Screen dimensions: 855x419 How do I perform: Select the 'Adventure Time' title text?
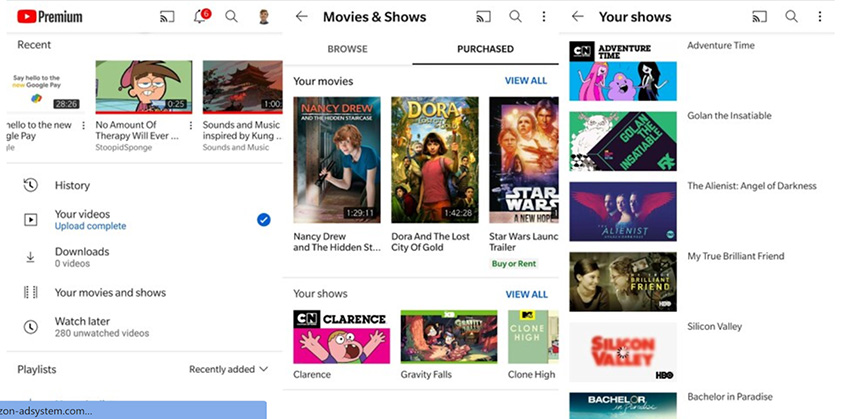(x=721, y=45)
